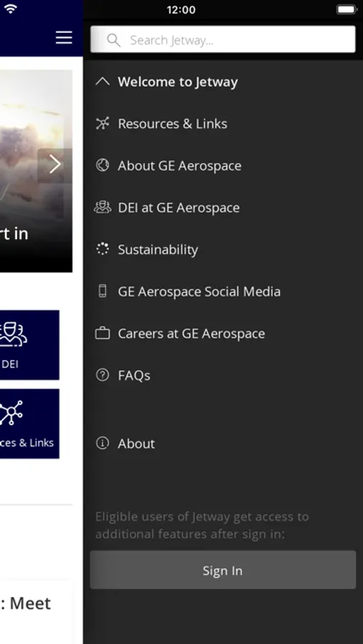This screenshot has width=363, height=644.
Task: Open the Welcome to Jetway menu item
Action: [x=178, y=82]
